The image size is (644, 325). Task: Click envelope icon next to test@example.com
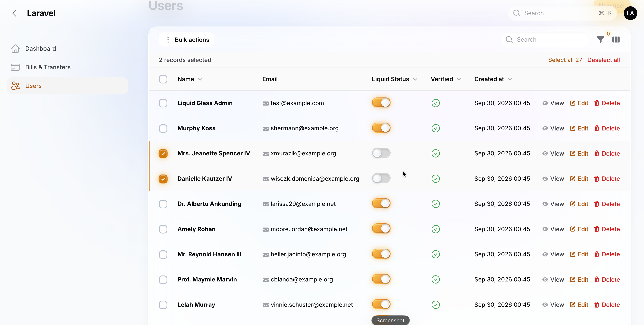click(265, 103)
